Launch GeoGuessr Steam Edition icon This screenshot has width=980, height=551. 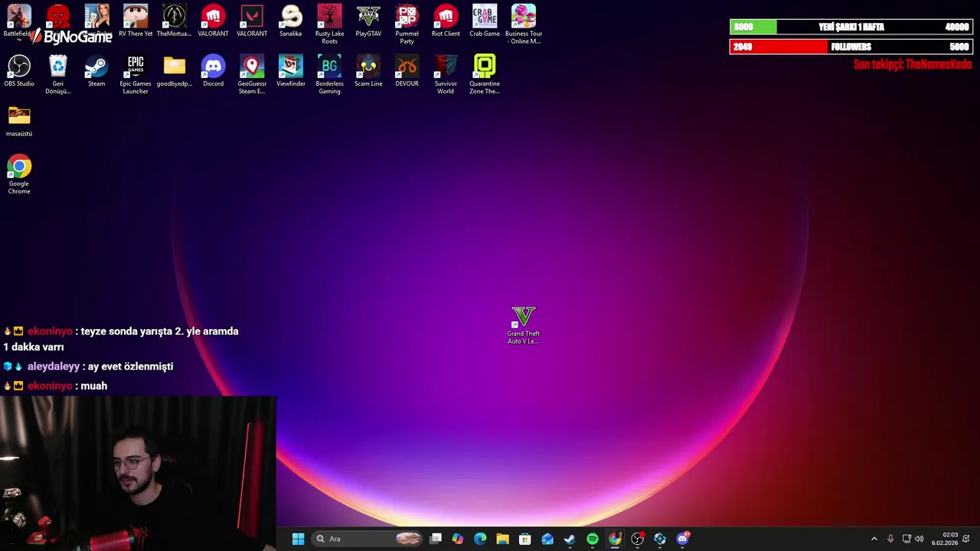point(252,74)
